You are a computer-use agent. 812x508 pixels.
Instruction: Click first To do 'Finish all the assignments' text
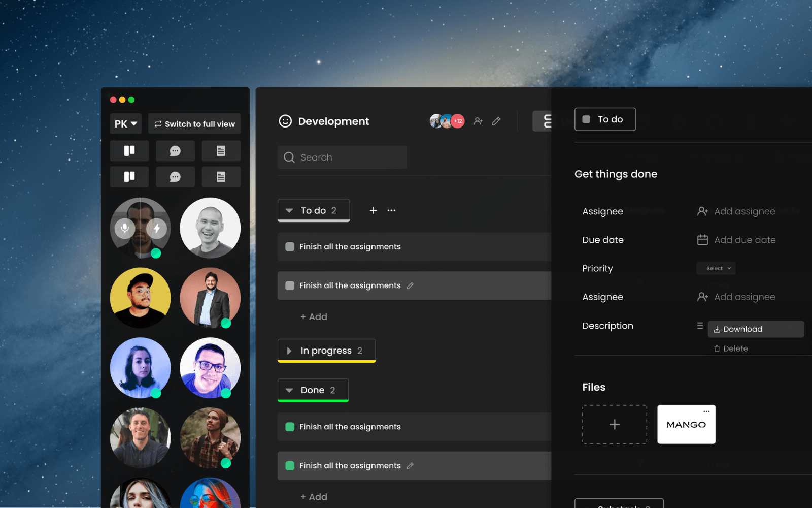(x=350, y=247)
